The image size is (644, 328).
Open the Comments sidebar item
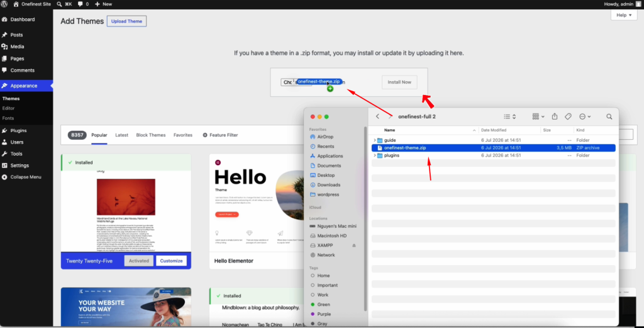[26, 71]
